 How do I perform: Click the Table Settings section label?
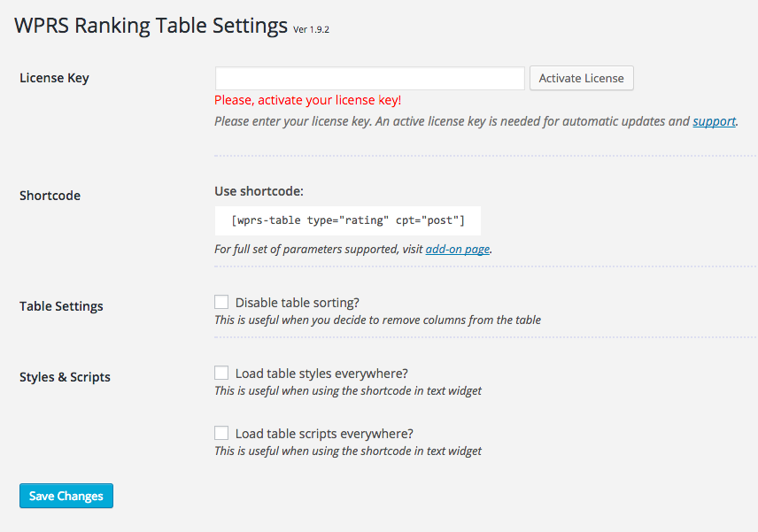61,306
